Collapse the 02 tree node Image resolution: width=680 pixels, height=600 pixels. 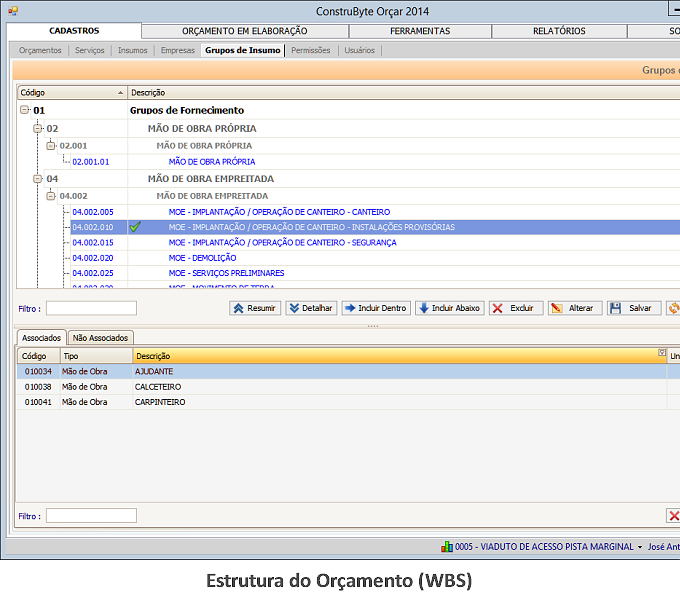[x=38, y=128]
